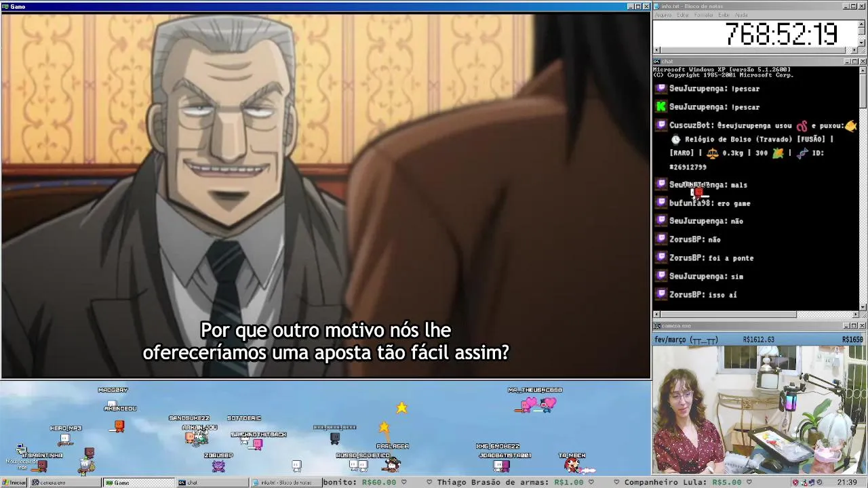Select the Game taskbar button
868x488 pixels.
point(138,483)
